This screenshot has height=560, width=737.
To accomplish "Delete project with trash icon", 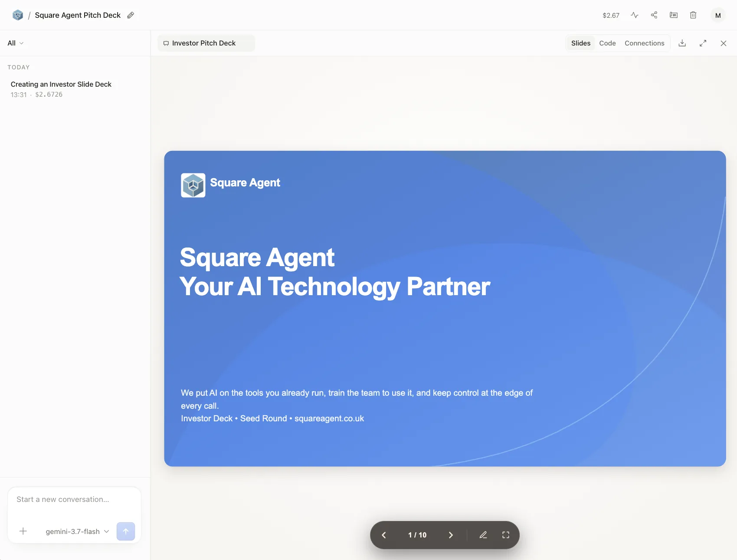I will click(x=693, y=15).
